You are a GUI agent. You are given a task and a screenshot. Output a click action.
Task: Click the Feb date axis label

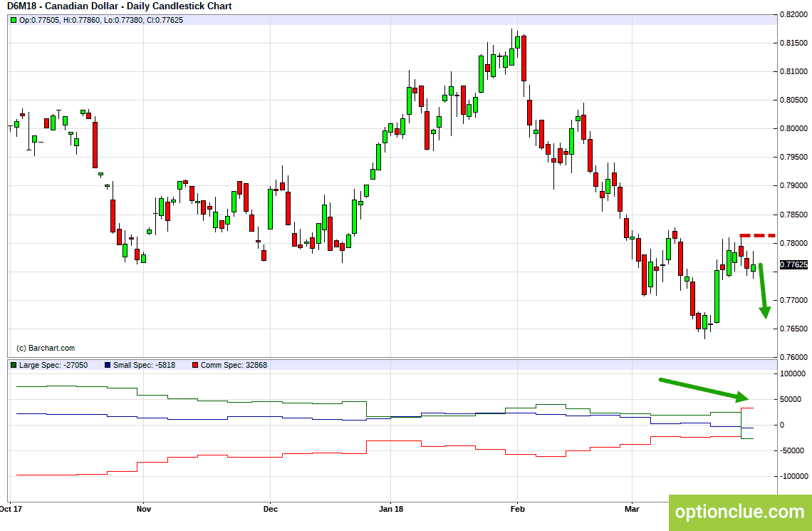tap(517, 509)
